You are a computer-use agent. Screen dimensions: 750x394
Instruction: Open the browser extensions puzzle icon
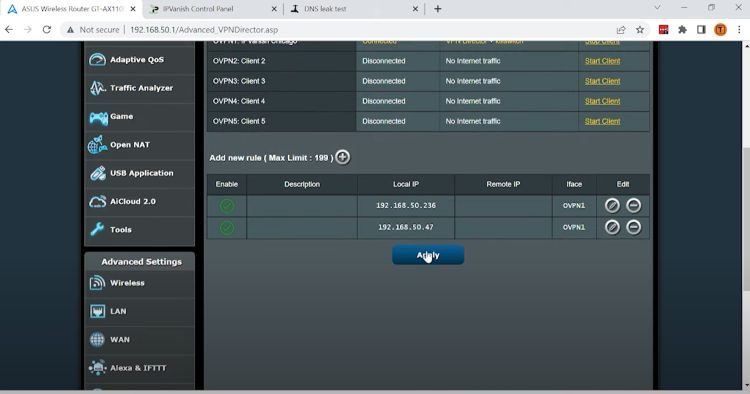(683, 30)
